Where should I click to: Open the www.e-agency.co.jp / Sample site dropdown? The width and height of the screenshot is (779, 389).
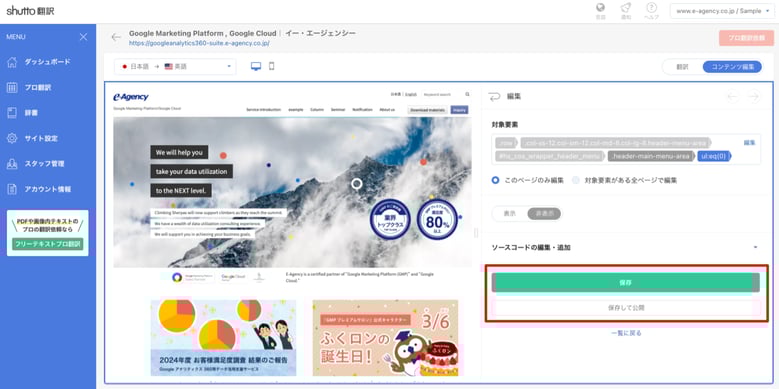(x=723, y=11)
